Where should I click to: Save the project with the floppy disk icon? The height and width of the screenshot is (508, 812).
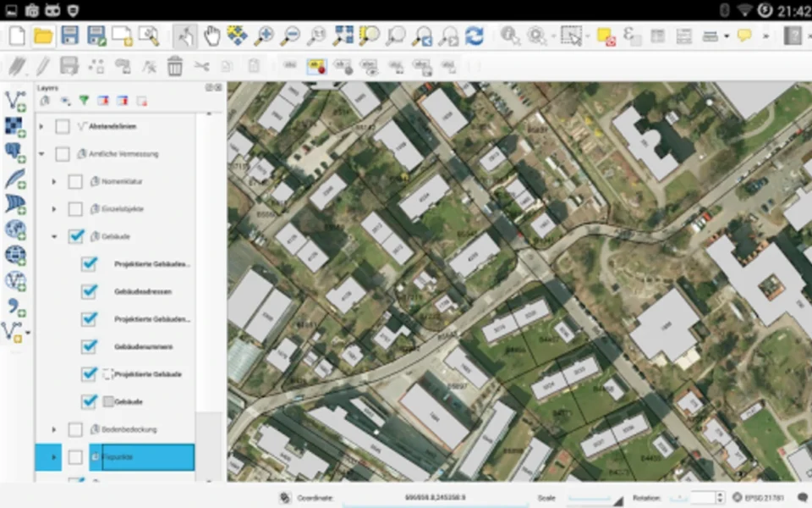coord(69,36)
